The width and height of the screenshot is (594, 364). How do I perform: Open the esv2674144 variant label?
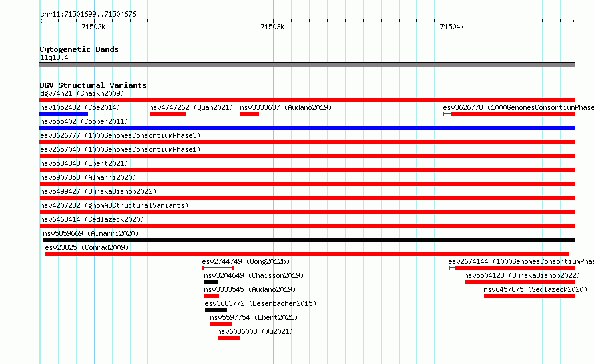[521, 261]
